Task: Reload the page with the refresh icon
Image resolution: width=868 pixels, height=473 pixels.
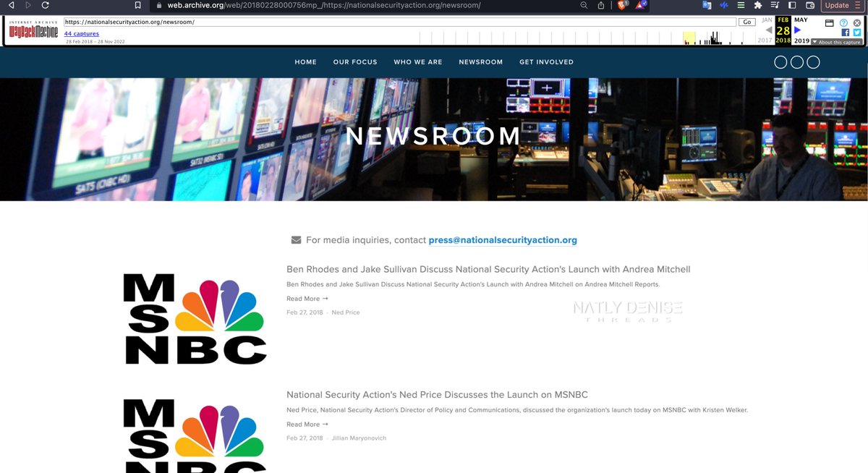Action: tap(46, 5)
